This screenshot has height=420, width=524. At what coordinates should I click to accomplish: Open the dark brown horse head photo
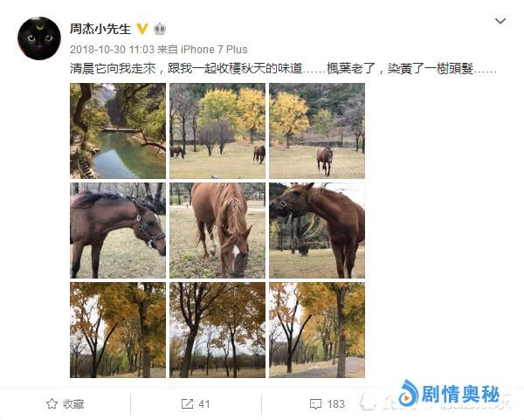pos(118,231)
